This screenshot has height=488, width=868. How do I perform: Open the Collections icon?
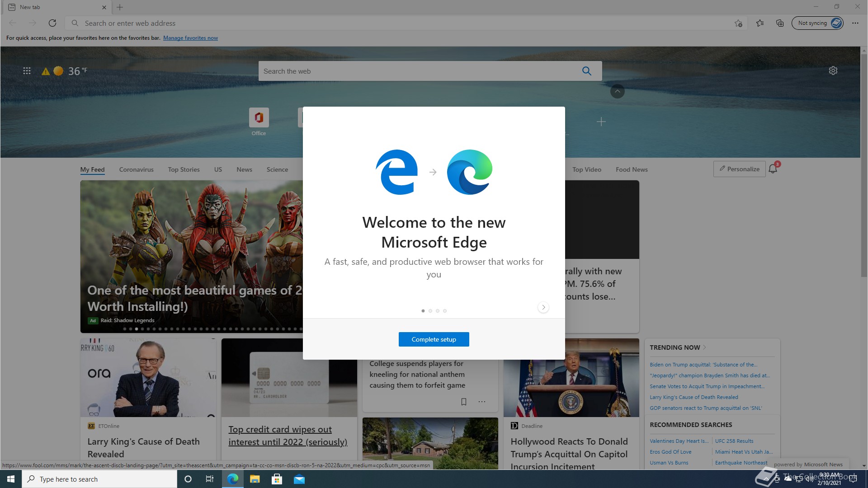pyautogui.click(x=780, y=23)
